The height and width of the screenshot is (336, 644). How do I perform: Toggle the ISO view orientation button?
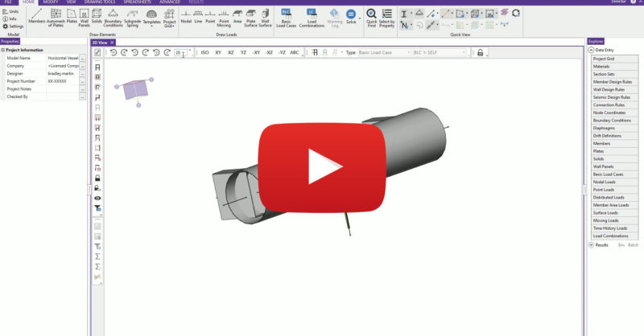click(x=204, y=52)
